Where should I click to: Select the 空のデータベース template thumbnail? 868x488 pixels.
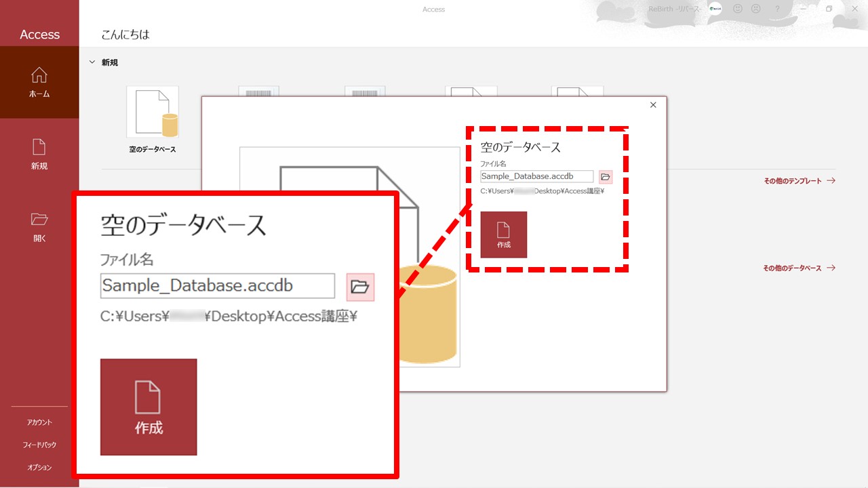[153, 113]
